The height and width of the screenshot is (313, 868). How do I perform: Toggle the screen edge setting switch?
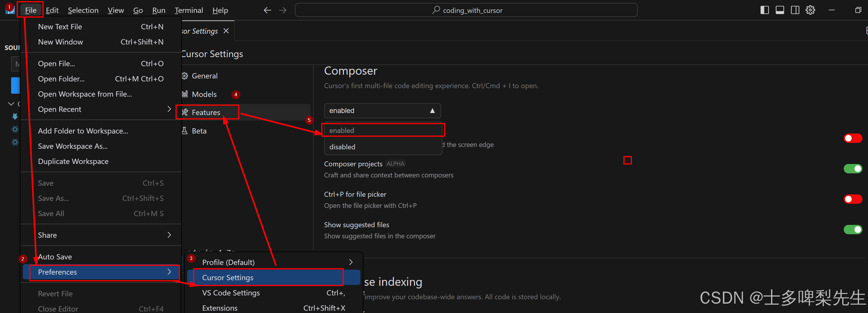coord(853,138)
